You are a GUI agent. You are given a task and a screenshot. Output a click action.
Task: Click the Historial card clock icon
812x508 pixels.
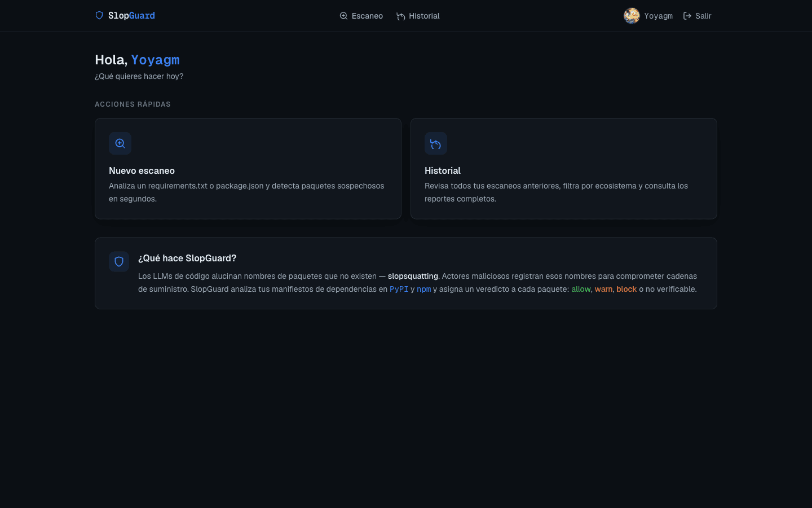(436, 143)
